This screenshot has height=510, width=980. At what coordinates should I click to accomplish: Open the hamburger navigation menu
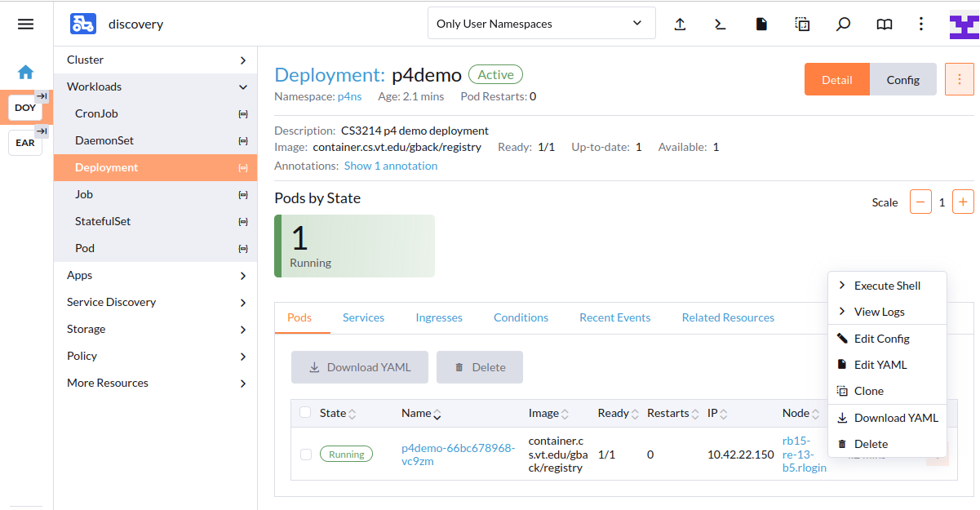pos(25,24)
